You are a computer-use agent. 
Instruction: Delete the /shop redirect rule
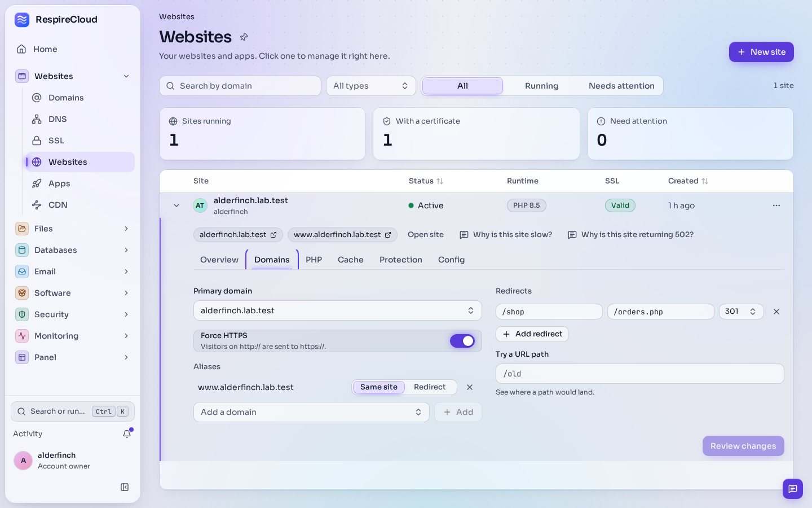click(x=776, y=312)
